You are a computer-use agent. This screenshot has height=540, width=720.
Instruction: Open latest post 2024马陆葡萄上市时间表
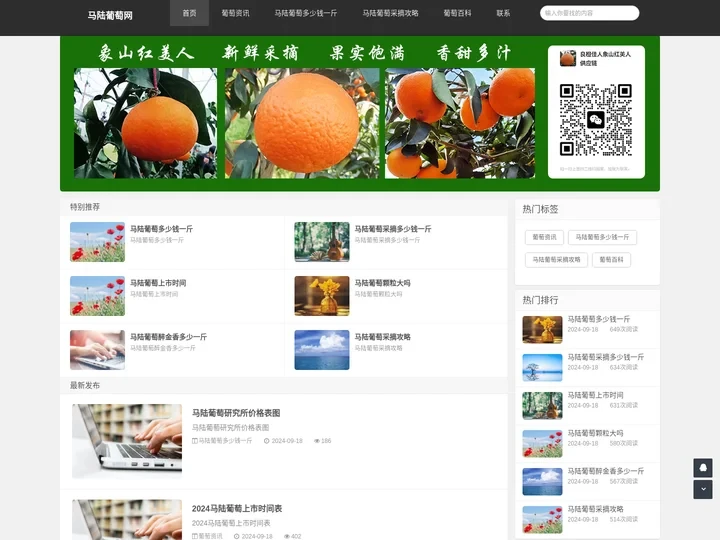coord(237,508)
